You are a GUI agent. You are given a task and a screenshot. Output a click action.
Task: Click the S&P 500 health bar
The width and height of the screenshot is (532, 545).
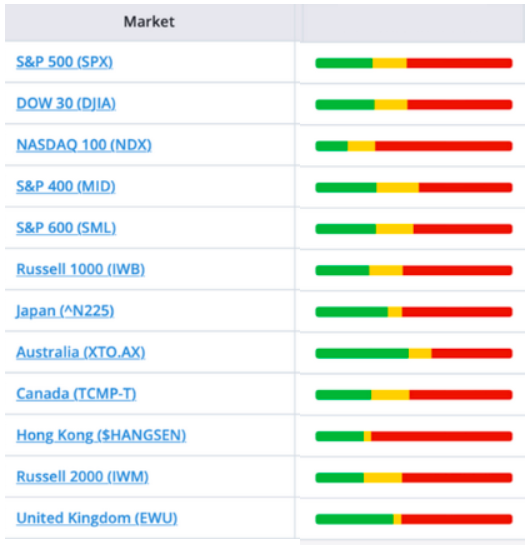pos(414,63)
